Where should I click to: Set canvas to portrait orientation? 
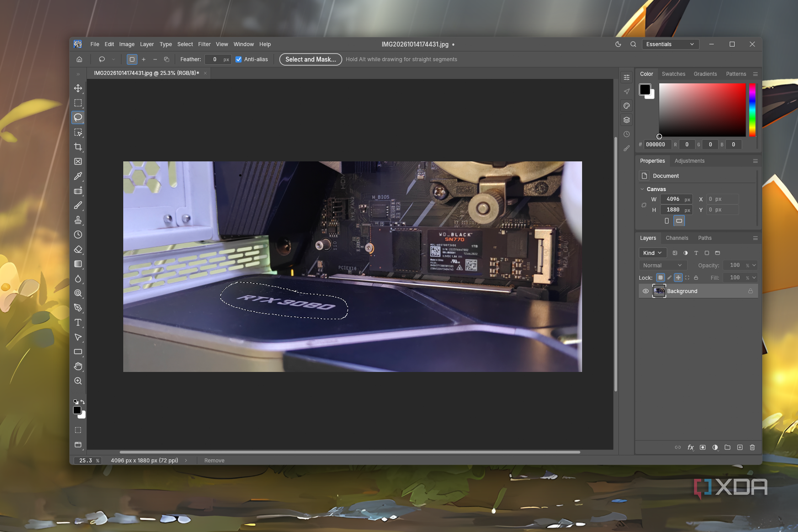point(667,221)
